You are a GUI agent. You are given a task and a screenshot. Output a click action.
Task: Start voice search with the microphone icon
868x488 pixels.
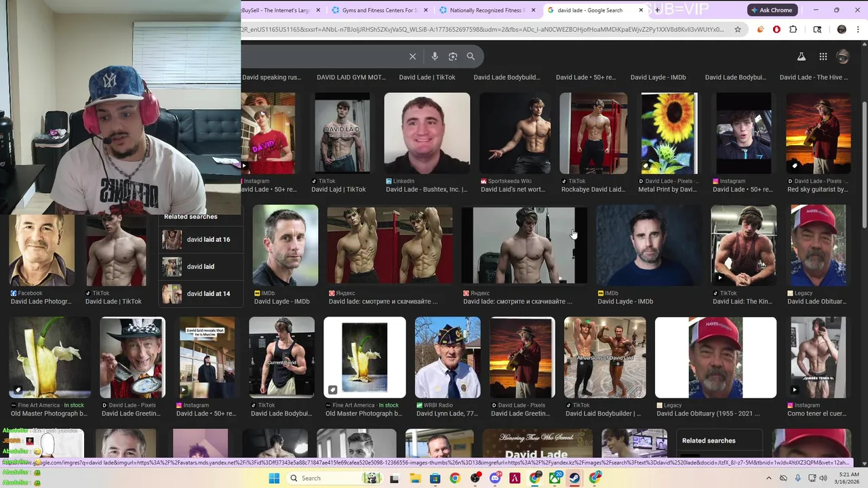point(435,56)
